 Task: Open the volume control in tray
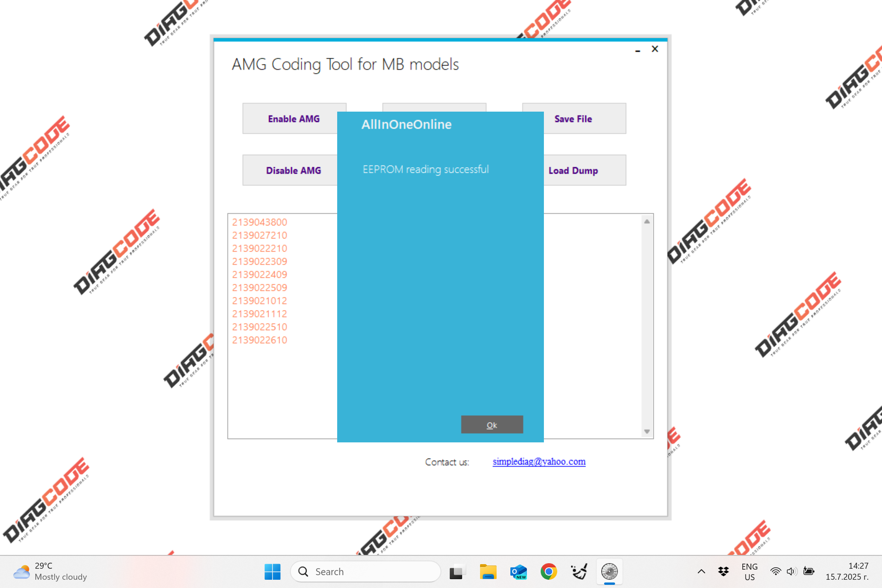tap(792, 571)
